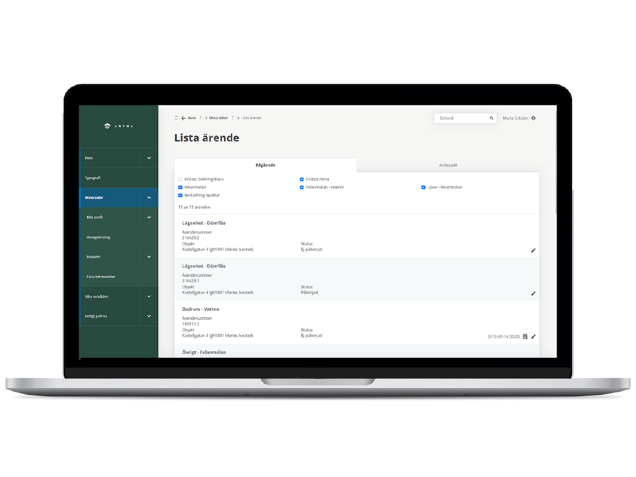
Task: Open the Övrigt - Felanmälan ärende title
Action: click(x=204, y=352)
